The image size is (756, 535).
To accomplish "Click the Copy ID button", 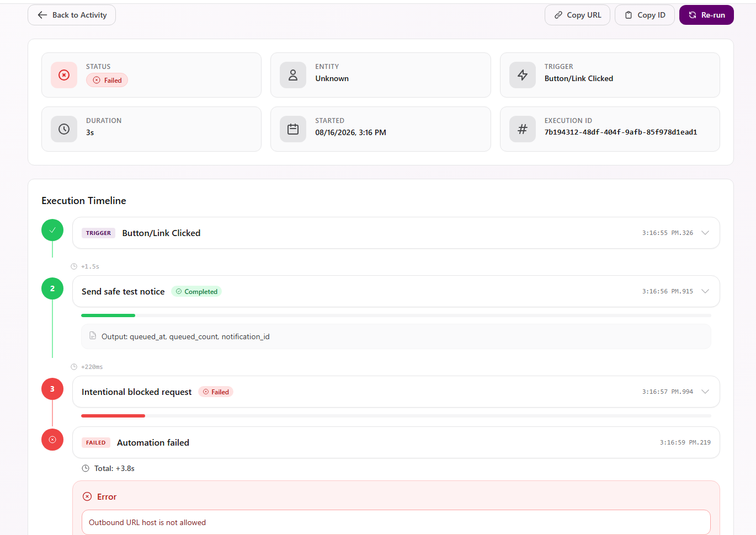I will tap(645, 15).
